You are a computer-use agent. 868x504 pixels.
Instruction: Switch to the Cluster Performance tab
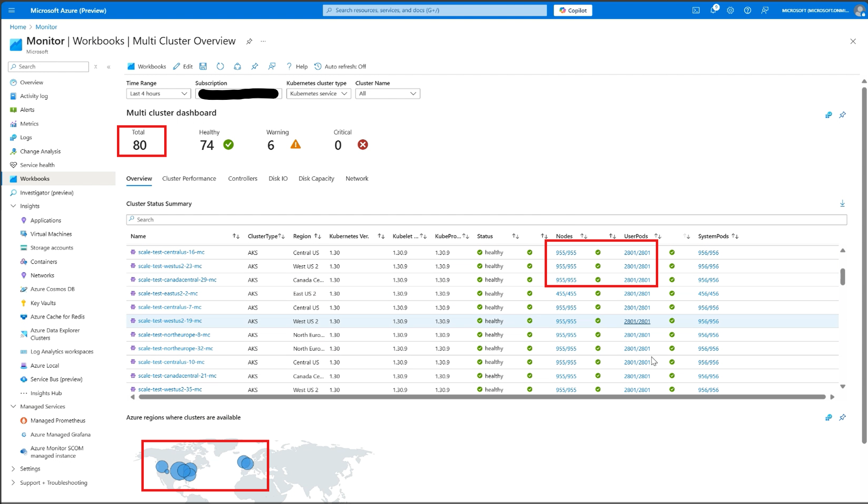pyautogui.click(x=189, y=178)
